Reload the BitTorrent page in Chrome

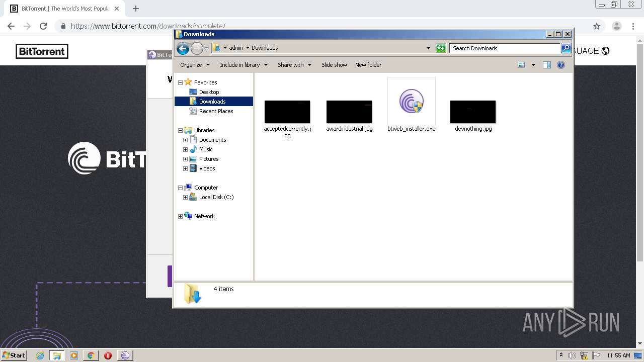coord(43,26)
